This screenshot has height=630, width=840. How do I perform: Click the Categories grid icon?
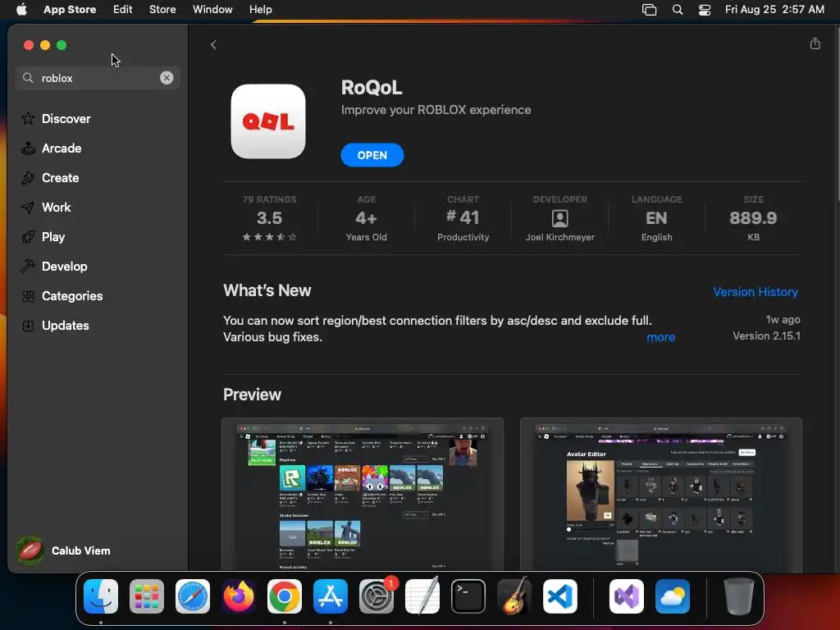pyautogui.click(x=28, y=295)
